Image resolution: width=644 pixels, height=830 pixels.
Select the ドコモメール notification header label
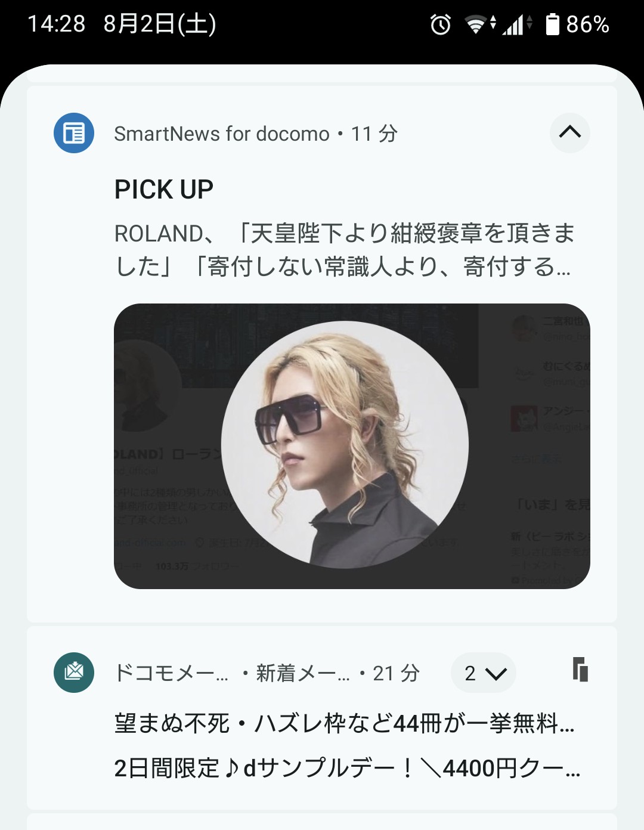(171, 673)
